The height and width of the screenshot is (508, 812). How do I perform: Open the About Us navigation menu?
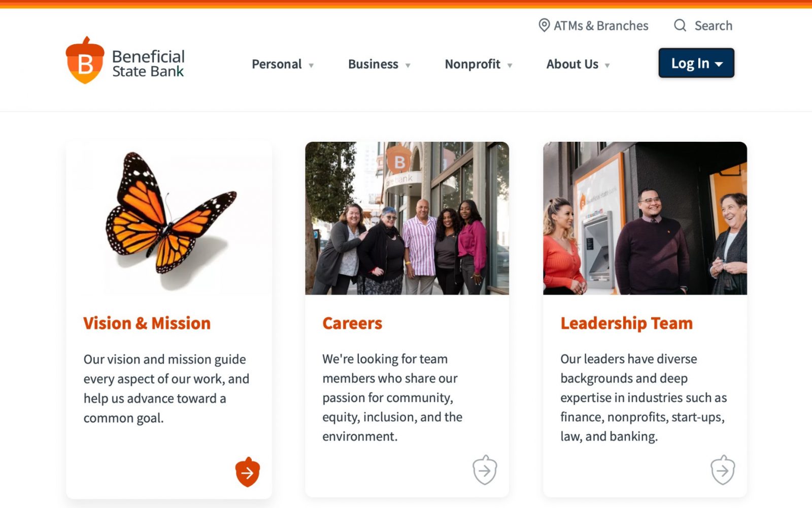pos(572,65)
